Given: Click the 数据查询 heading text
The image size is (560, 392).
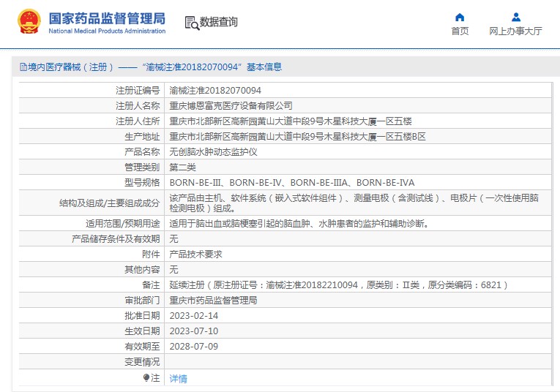Looking at the screenshot, I should (219, 22).
